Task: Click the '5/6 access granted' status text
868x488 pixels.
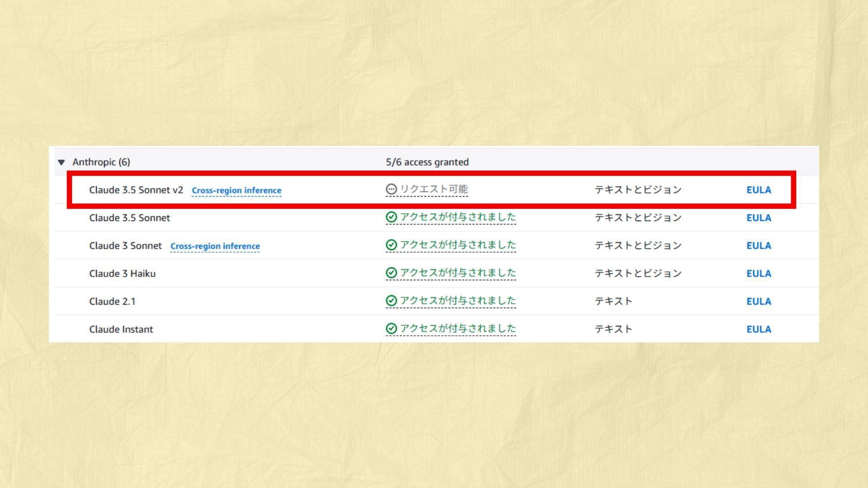Action: pos(427,162)
